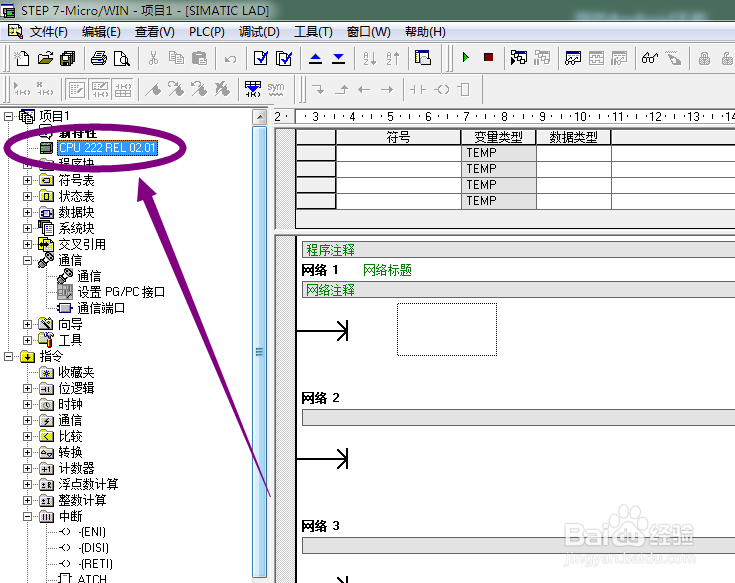Open the 收藏夹 folder
This screenshot has height=583, width=735.
point(76,373)
